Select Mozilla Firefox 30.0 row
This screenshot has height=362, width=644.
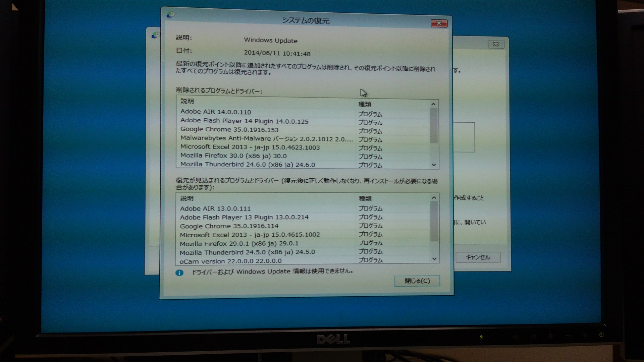tap(303, 156)
